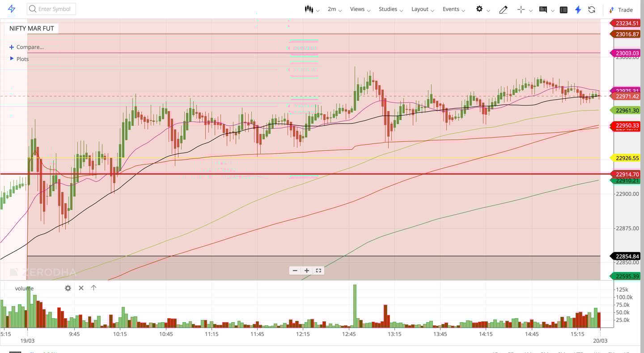The height and width of the screenshot is (353, 644).
Task: Click the 22971.42 current price tag
Action: pyautogui.click(x=626, y=97)
